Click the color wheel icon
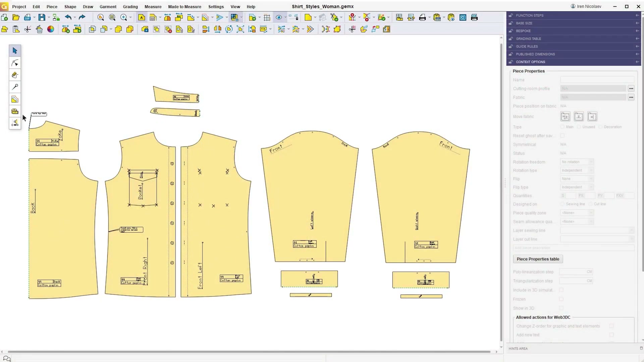 [x=51, y=29]
